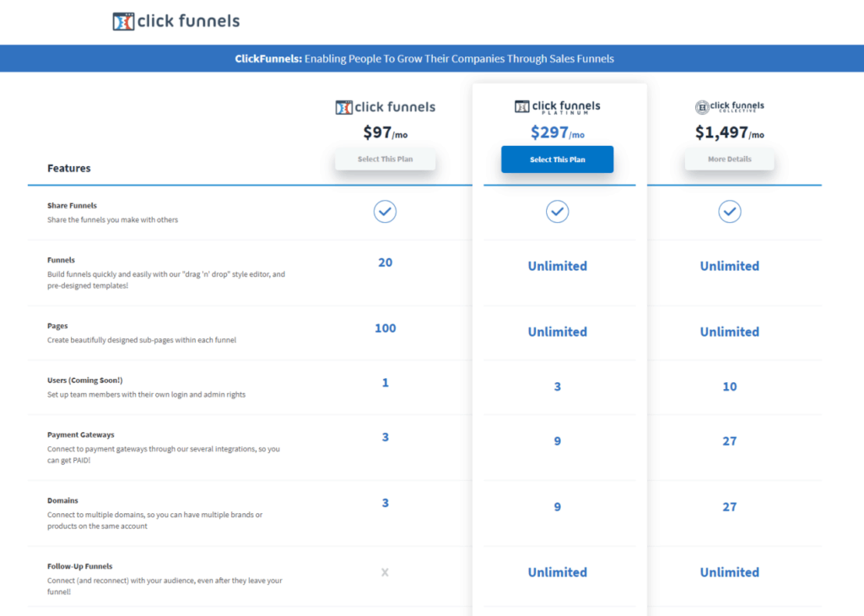
Task: Click the ClickFunnels logo above the $97 plan
Action: (385, 106)
